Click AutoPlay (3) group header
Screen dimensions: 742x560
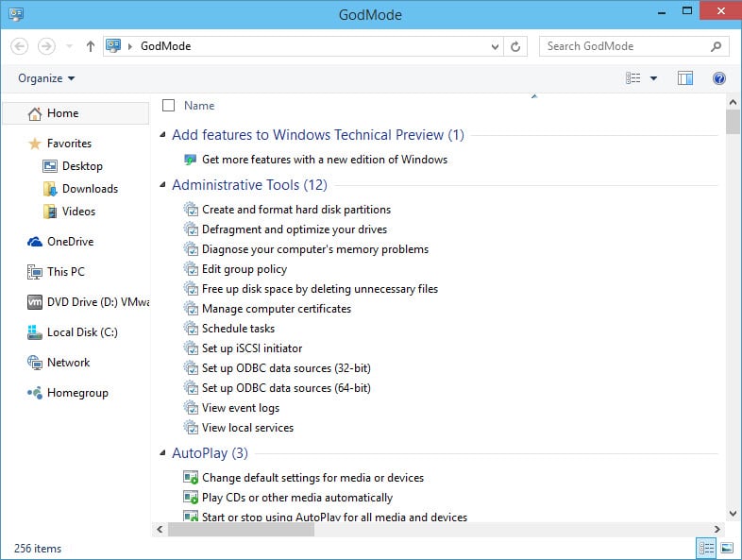210,453
